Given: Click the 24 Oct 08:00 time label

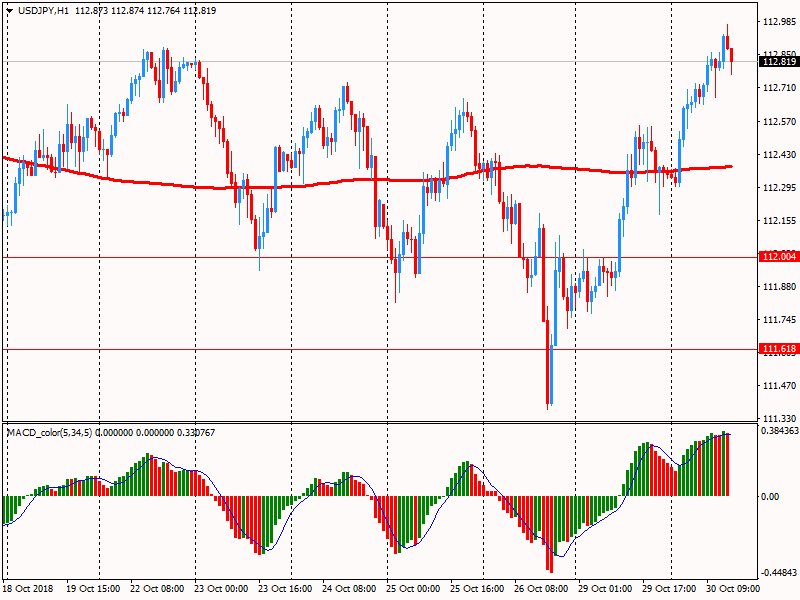Looking at the screenshot, I should point(349,588).
